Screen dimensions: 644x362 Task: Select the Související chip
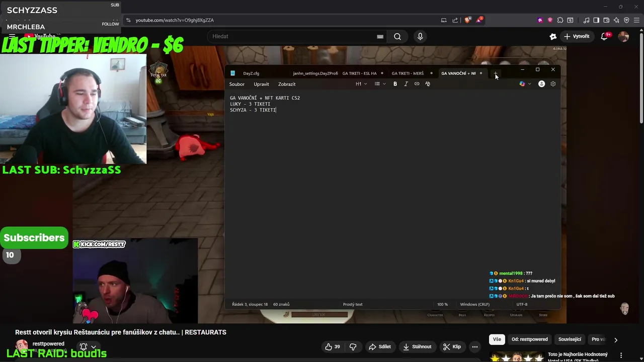[x=570, y=339]
